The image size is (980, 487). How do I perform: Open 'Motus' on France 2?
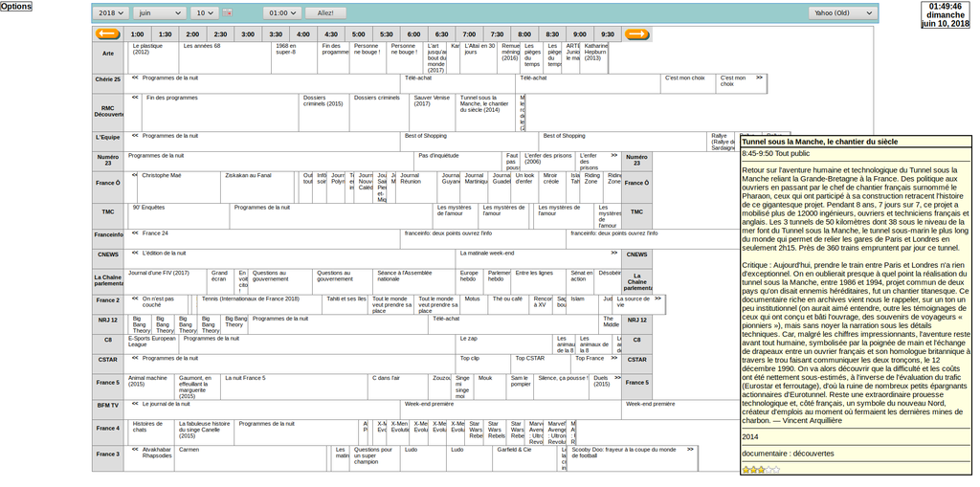point(474,304)
